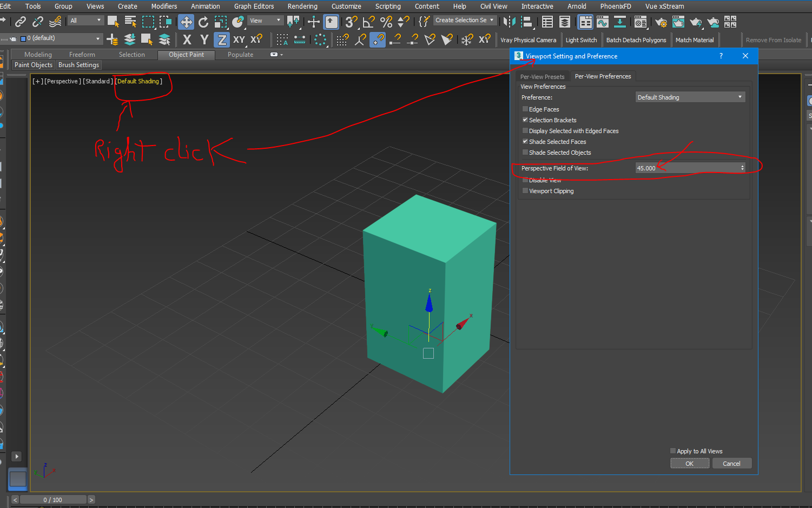The image size is (812, 508).
Task: Select the Z axis constraint icon
Action: click(221, 38)
